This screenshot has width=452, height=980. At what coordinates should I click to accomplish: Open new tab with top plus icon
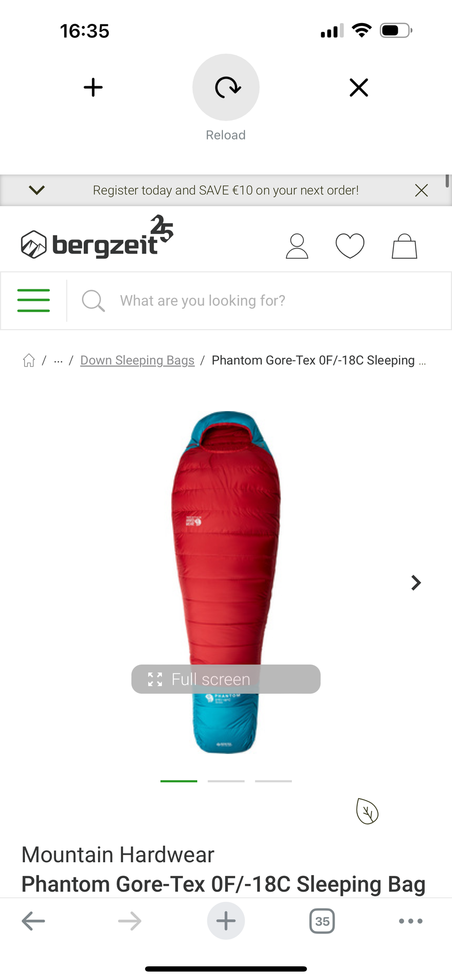click(x=93, y=87)
